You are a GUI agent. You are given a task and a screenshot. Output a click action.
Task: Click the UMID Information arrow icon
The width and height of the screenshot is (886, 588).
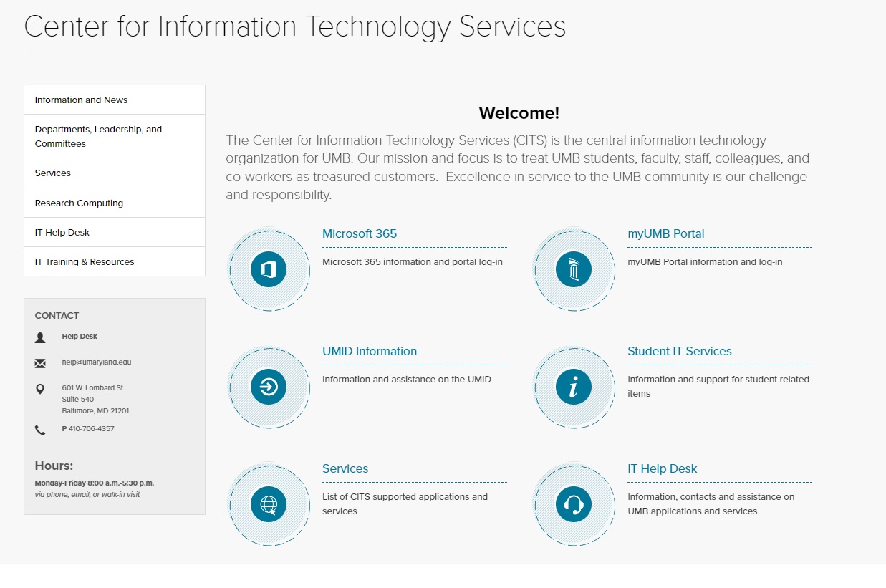click(269, 387)
